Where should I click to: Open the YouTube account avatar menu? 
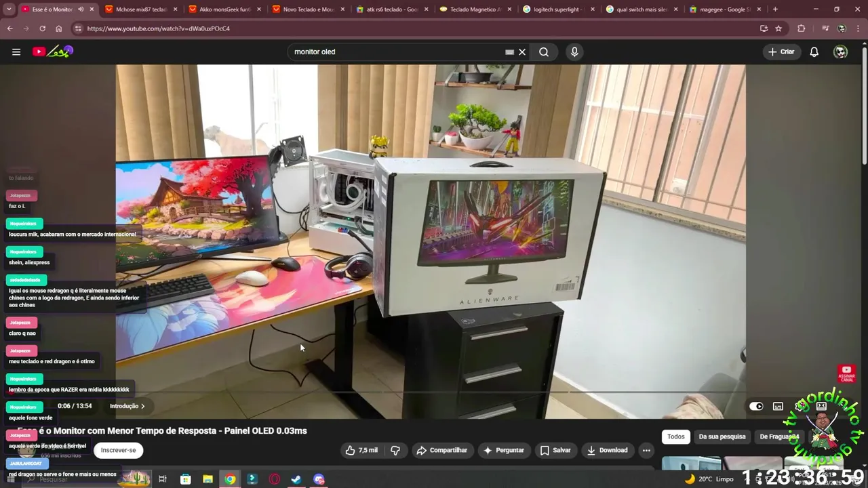pos(841,52)
